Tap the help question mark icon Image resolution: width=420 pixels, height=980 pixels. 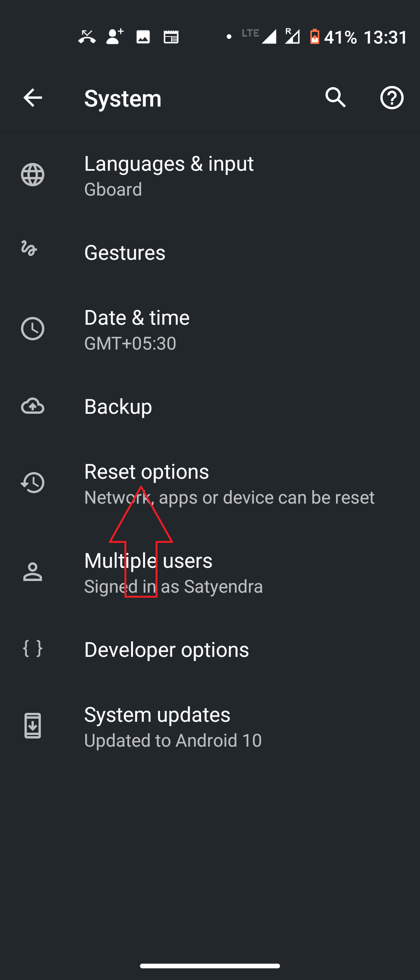point(392,97)
